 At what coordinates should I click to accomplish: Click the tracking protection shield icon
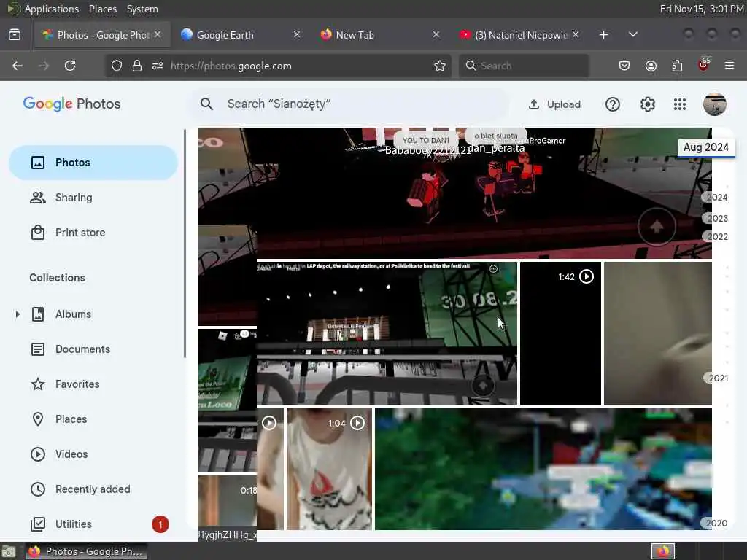click(x=117, y=66)
